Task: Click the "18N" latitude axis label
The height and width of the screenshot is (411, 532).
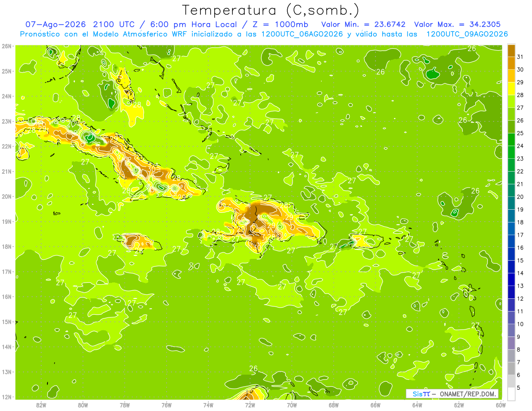Action: [7, 247]
